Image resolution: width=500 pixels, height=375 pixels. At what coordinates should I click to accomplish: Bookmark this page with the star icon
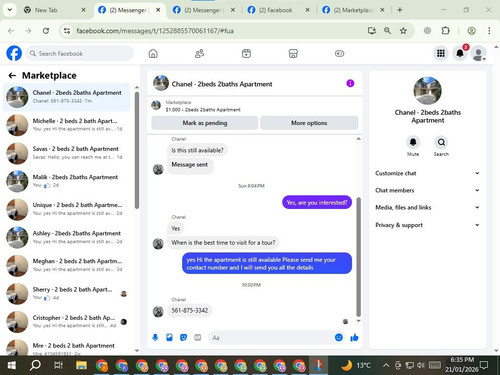tap(403, 31)
